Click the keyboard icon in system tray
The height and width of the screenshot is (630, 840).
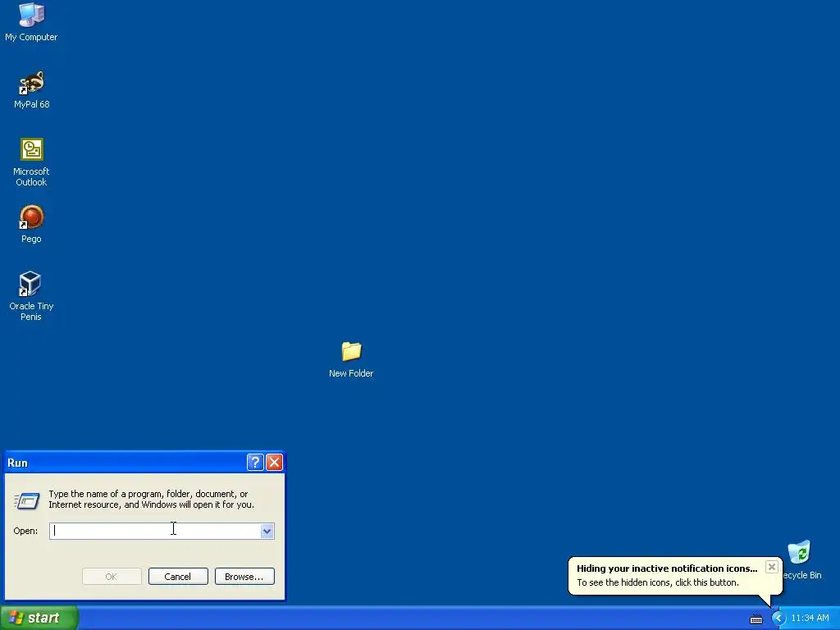coord(756,619)
